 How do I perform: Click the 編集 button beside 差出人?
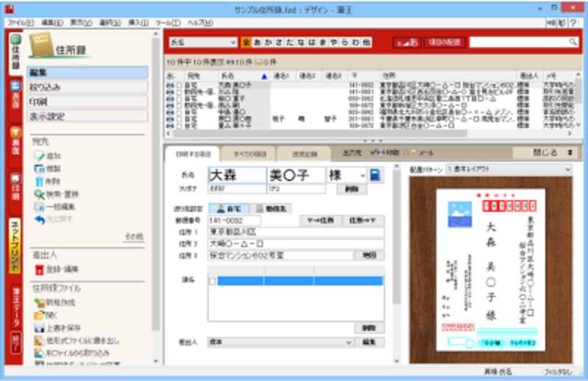pyautogui.click(x=369, y=342)
